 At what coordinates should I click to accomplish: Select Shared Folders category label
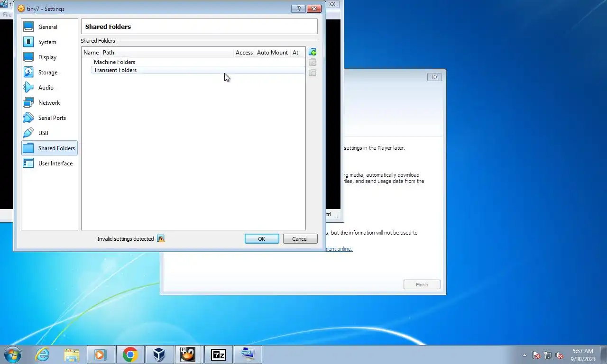[x=56, y=148]
